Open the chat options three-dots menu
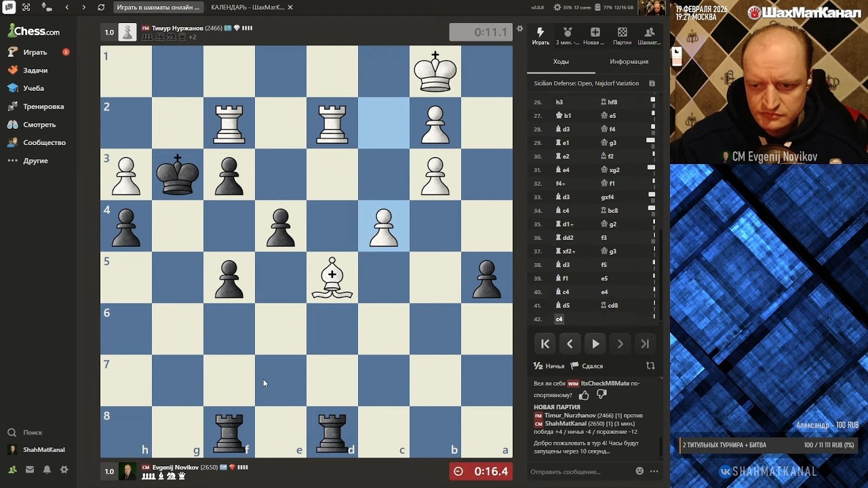 point(654,471)
